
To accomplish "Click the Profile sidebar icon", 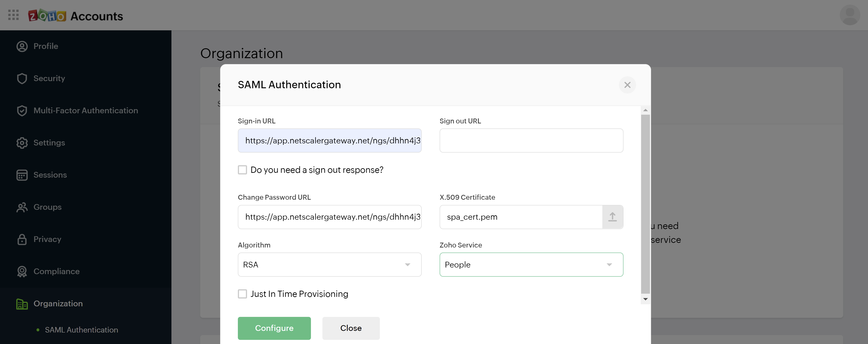I will pyautogui.click(x=22, y=46).
